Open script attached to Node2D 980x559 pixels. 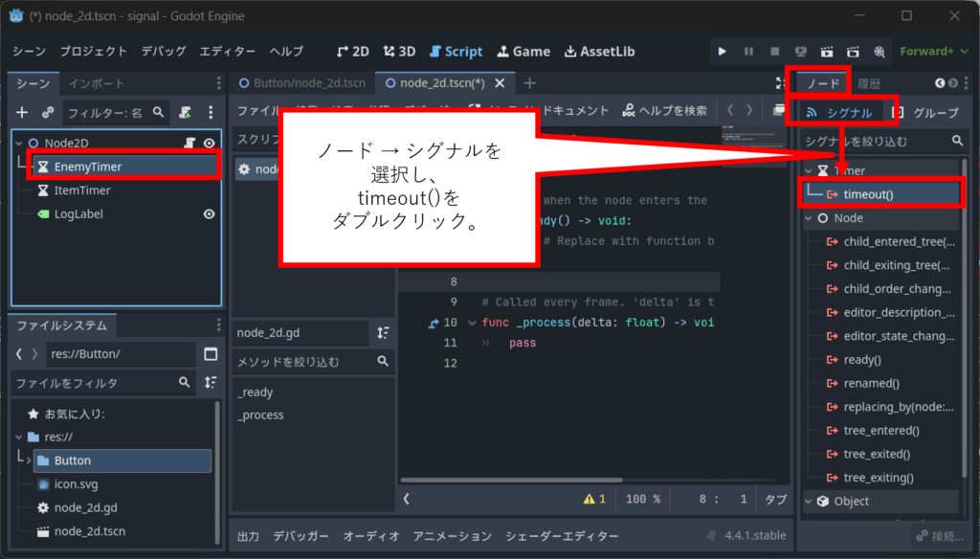click(189, 144)
